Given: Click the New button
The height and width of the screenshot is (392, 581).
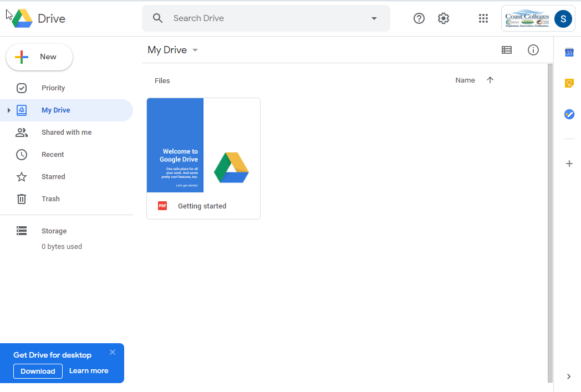Looking at the screenshot, I should 39,57.
